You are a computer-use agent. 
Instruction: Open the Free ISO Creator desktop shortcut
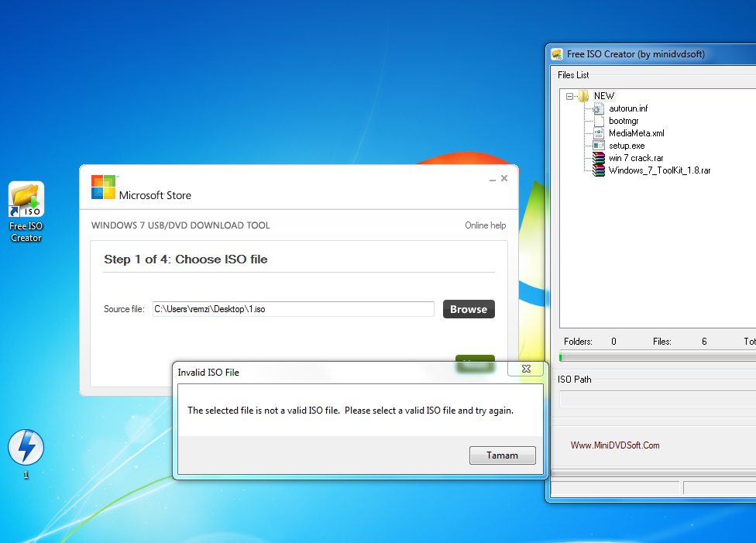(26, 211)
